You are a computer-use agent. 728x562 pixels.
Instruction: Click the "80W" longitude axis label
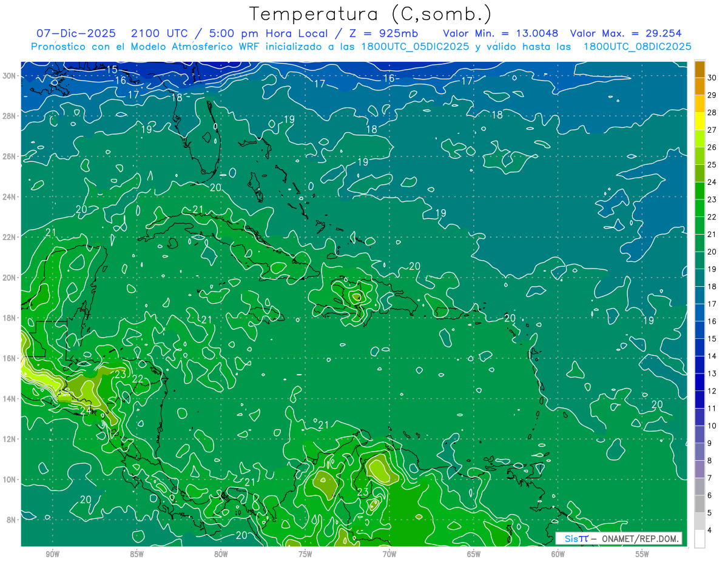(x=221, y=554)
